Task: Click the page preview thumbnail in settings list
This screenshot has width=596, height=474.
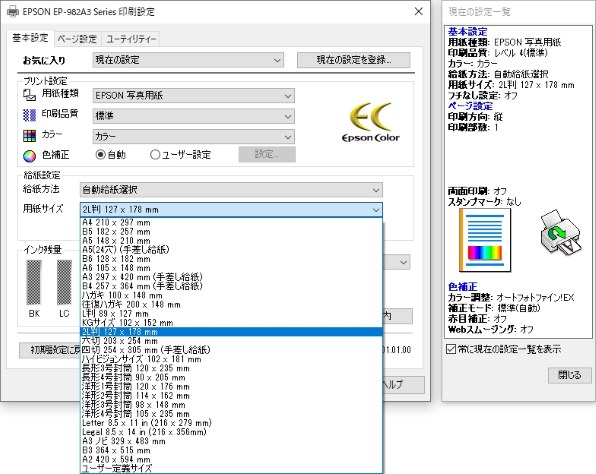Action: (x=485, y=240)
